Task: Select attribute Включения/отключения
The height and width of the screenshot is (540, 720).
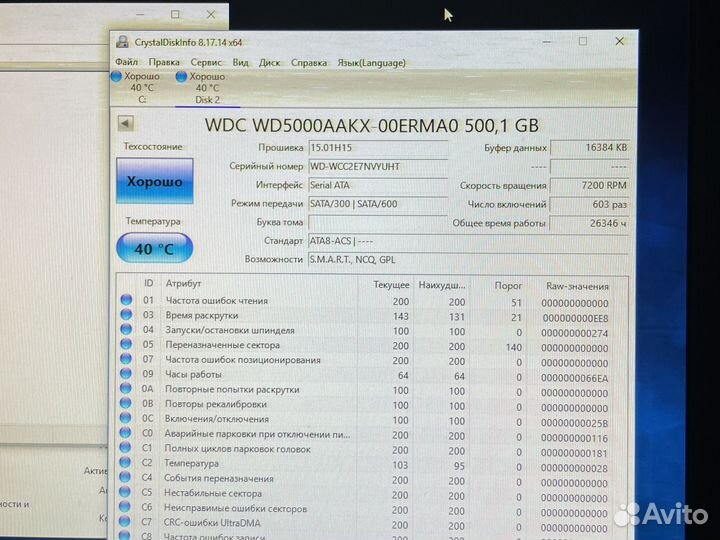Action: click(216, 419)
